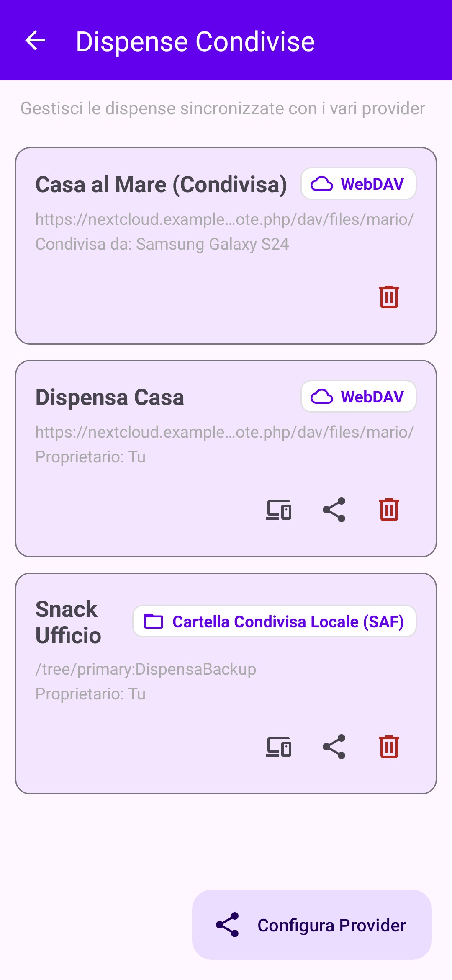The width and height of the screenshot is (452, 980).
Task: Open devices icon for Dispensa Casa
Action: [279, 510]
